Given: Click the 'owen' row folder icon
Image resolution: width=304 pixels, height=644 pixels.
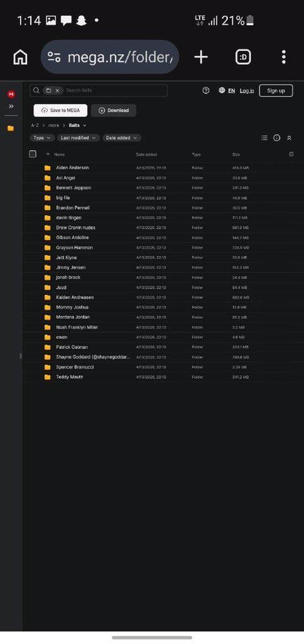Looking at the screenshot, I should coord(48,337).
